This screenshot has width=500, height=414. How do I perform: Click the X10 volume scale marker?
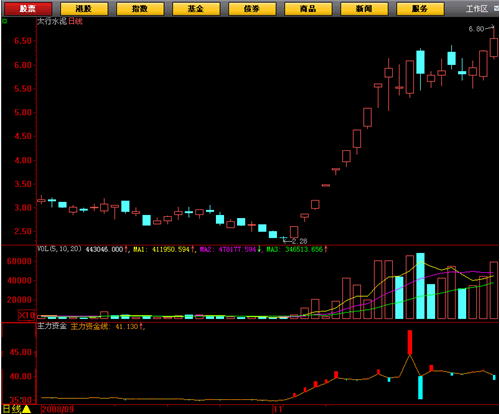(26, 315)
